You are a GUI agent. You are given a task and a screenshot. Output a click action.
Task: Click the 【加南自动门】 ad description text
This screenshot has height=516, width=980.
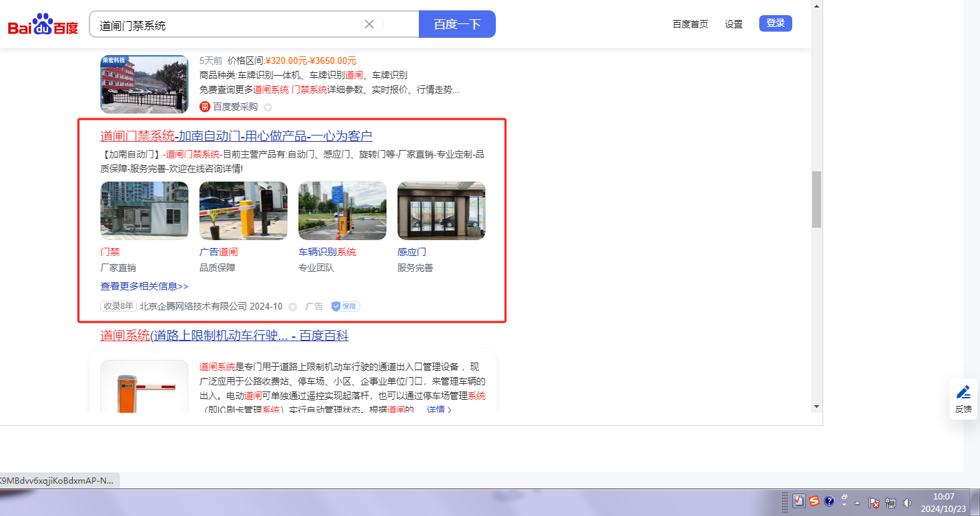point(293,161)
